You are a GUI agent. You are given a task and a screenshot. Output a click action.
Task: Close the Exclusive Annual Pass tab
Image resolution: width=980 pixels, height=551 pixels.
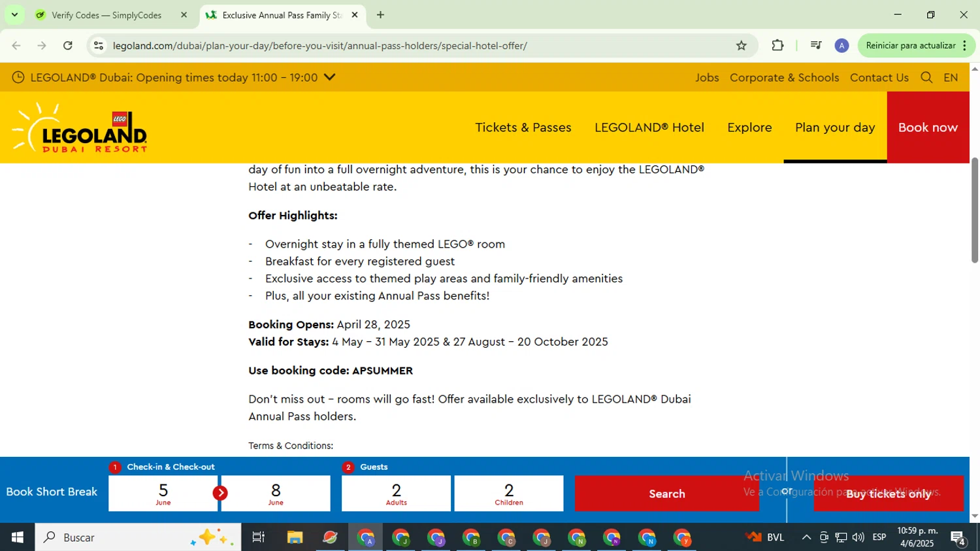click(x=355, y=15)
